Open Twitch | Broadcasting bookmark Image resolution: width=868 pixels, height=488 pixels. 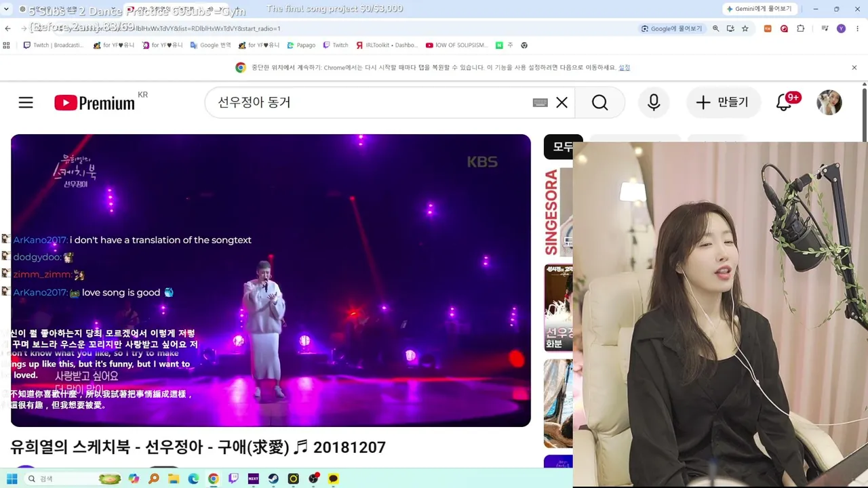pyautogui.click(x=54, y=45)
